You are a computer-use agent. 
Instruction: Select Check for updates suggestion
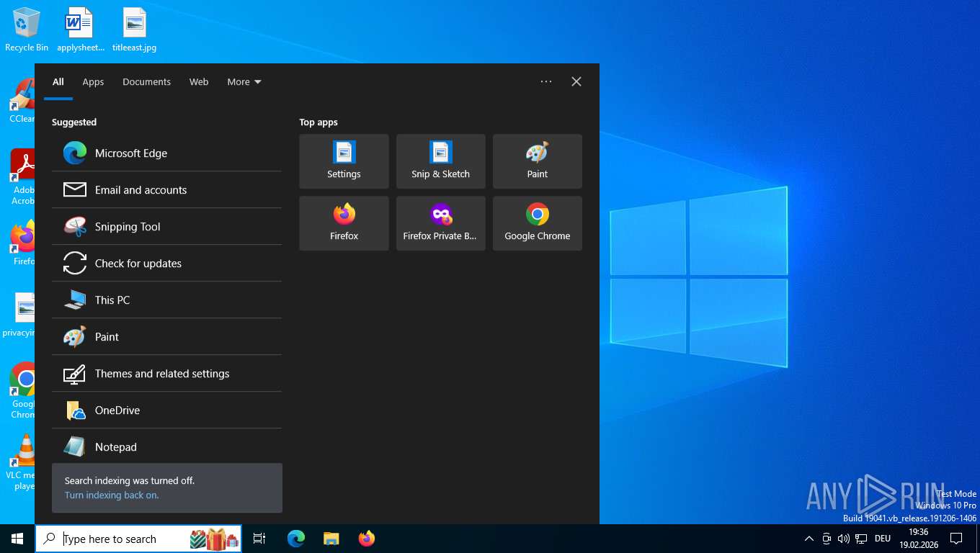[x=166, y=264]
